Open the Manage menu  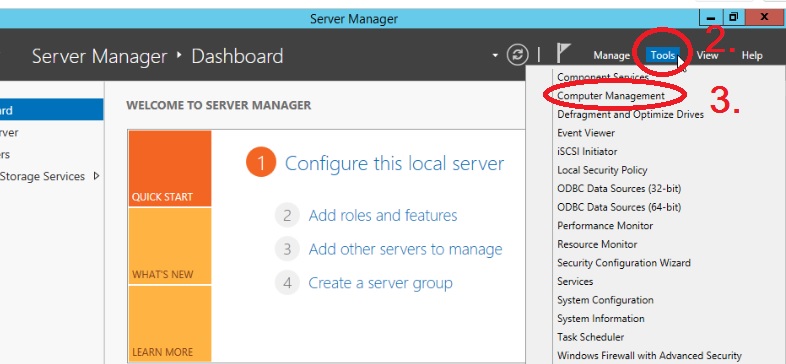611,56
